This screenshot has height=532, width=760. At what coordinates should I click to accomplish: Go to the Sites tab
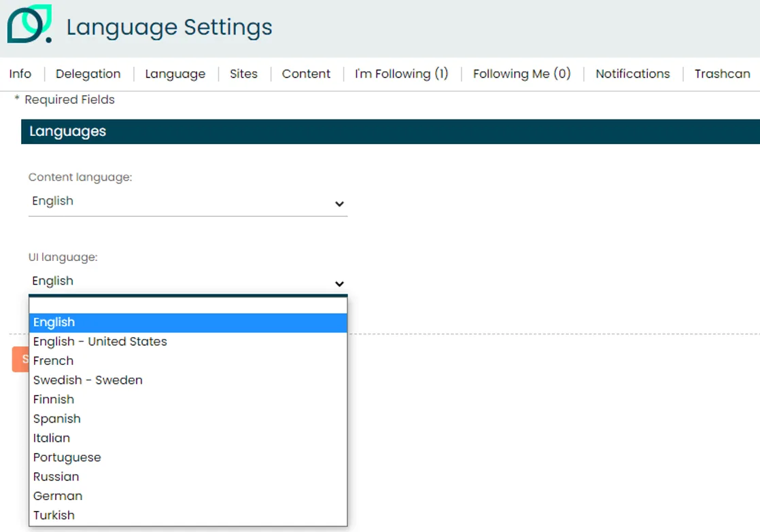pyautogui.click(x=243, y=73)
